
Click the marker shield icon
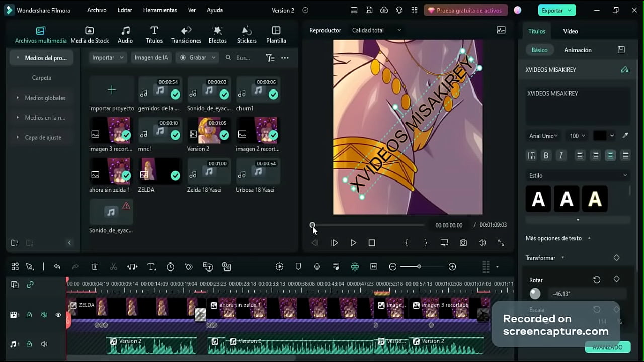pos(298,267)
